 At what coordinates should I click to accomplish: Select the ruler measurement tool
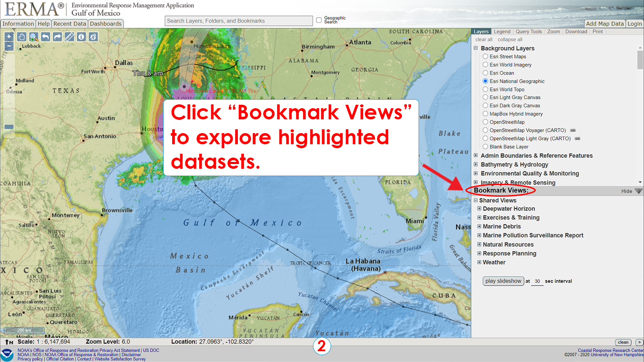69,37
